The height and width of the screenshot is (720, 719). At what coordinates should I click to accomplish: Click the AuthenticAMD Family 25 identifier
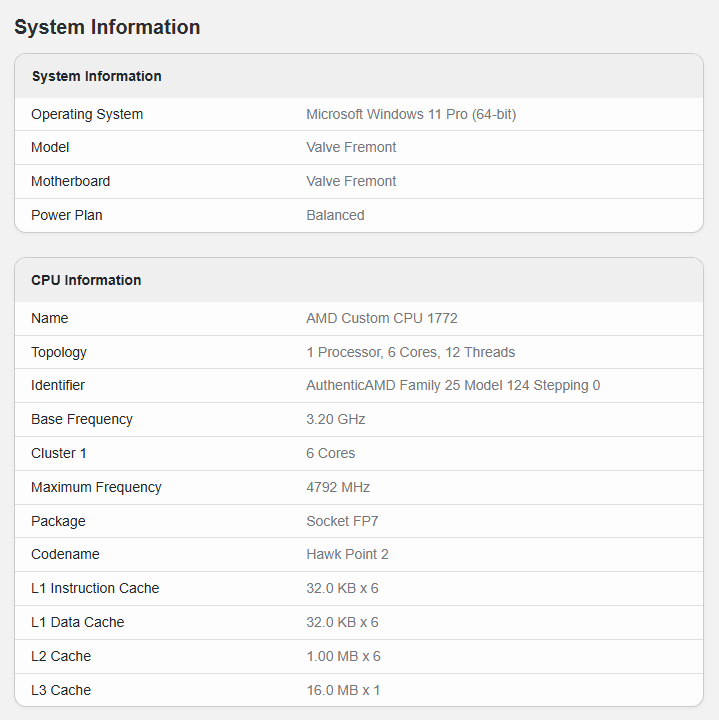[x=453, y=385]
